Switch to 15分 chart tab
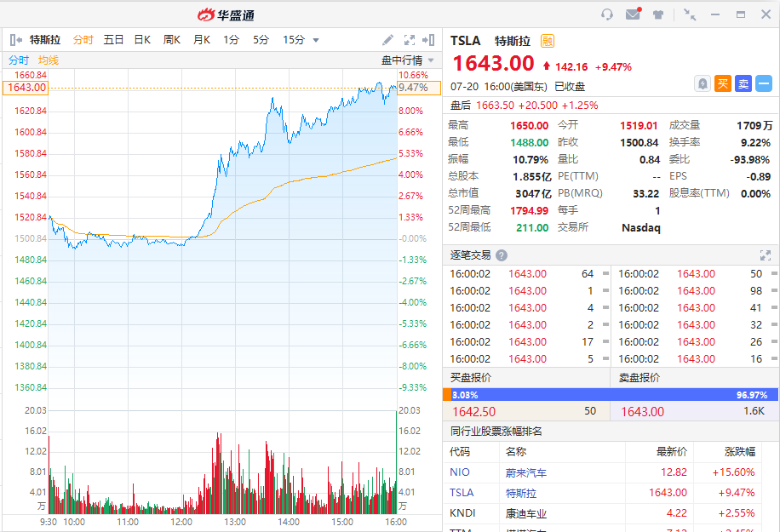Viewport: 780px width, 532px height. tap(294, 40)
